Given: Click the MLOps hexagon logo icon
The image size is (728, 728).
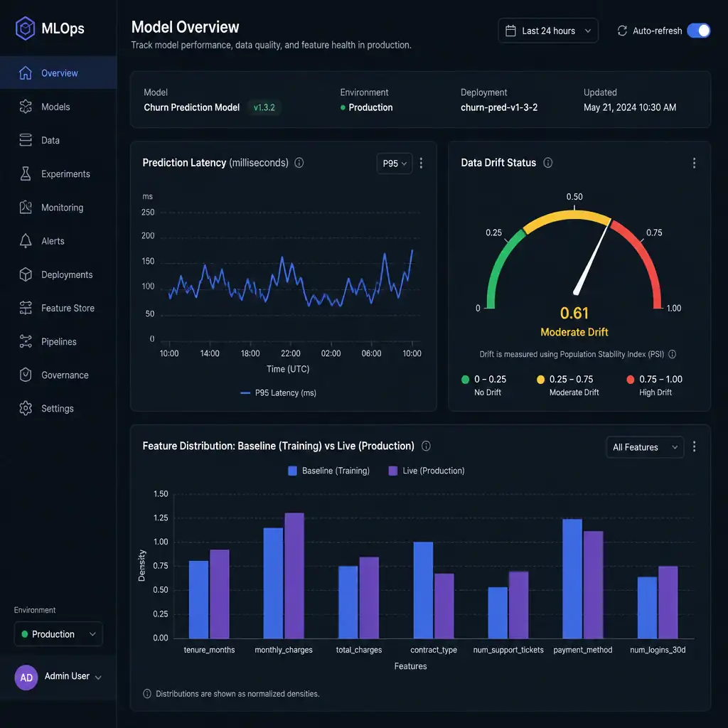Looking at the screenshot, I should pos(25,28).
